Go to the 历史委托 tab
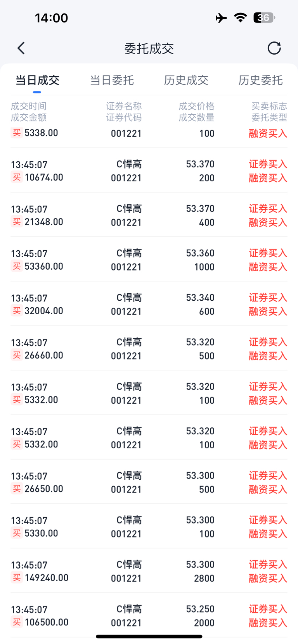The height and width of the screenshot is (644, 298). [x=260, y=80]
